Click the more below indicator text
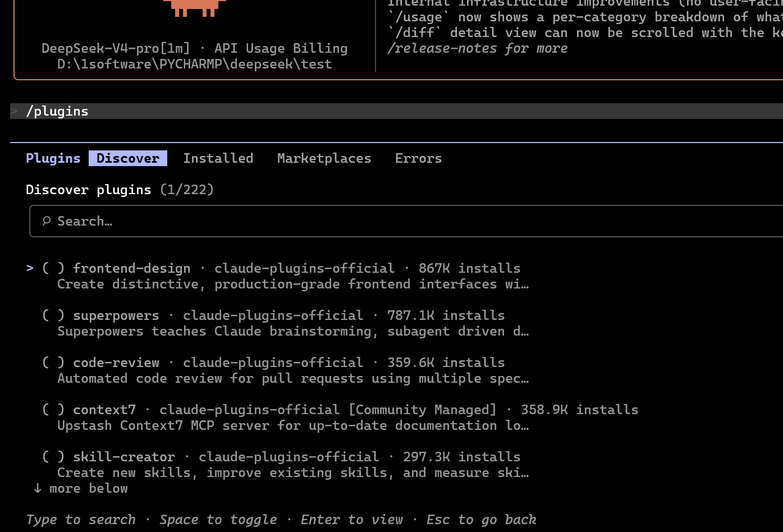The image size is (783, 532). (89, 488)
